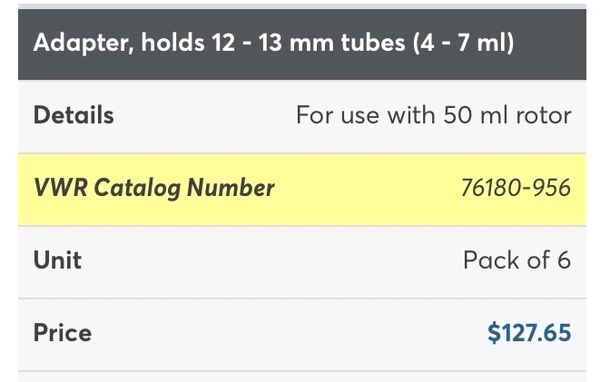600x382 pixels.
Task: Click the 'Pack of 6' value
Action: point(517,260)
